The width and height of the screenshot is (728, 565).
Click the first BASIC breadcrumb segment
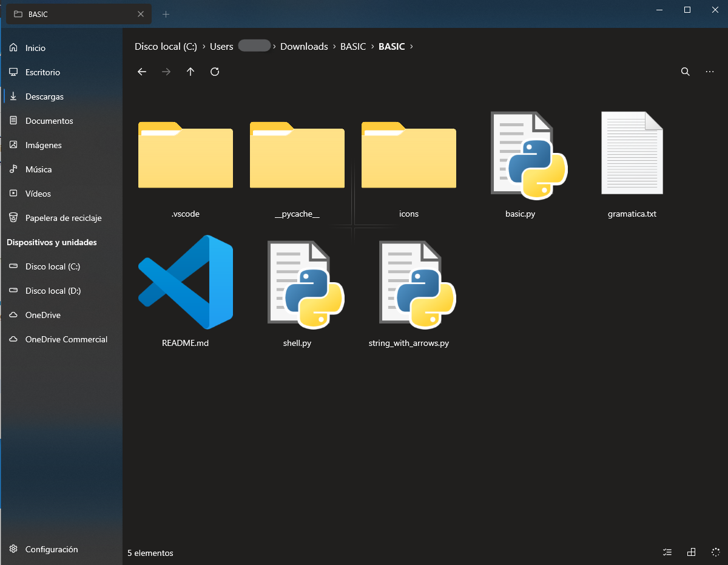tap(353, 46)
